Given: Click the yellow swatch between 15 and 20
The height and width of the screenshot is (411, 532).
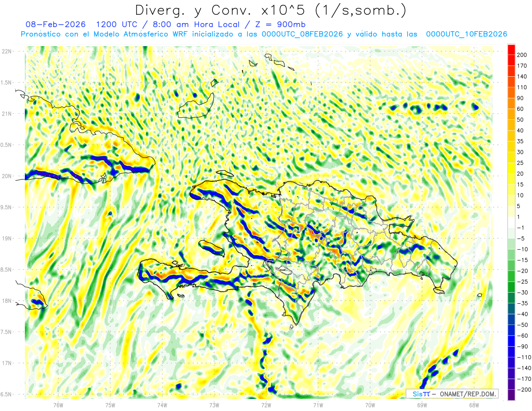Looking at the screenshot, I should pos(511,179).
